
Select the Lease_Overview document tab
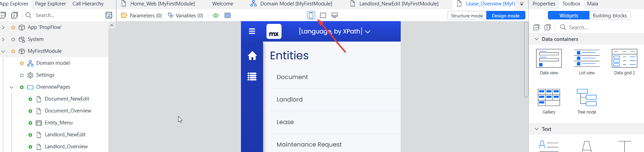(x=486, y=4)
